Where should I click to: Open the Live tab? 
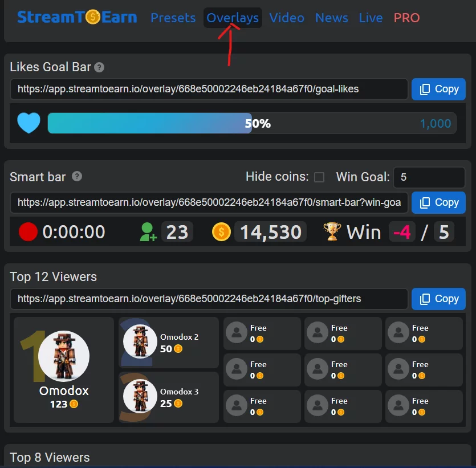click(371, 18)
